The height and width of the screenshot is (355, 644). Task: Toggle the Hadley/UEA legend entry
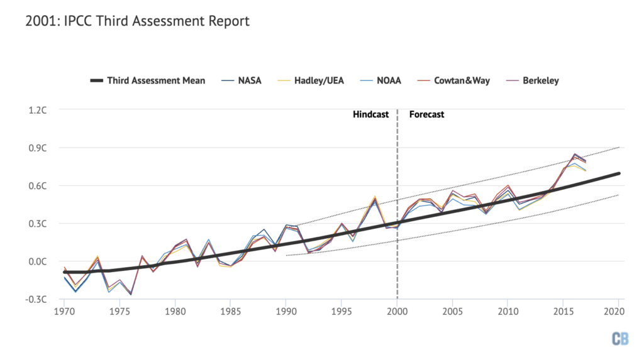click(x=311, y=80)
